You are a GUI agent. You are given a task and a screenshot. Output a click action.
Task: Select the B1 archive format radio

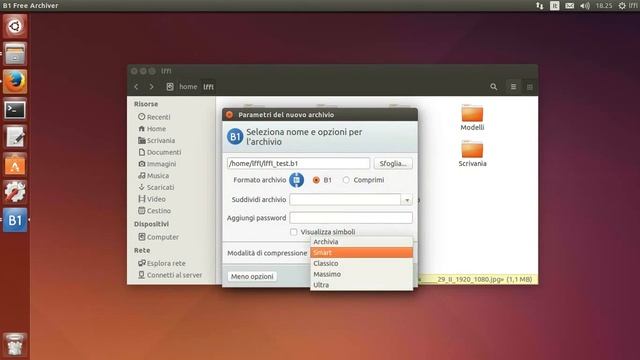[x=316, y=180]
